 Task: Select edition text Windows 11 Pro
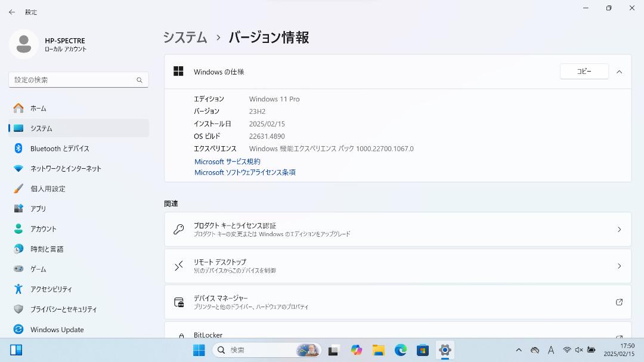click(274, 99)
